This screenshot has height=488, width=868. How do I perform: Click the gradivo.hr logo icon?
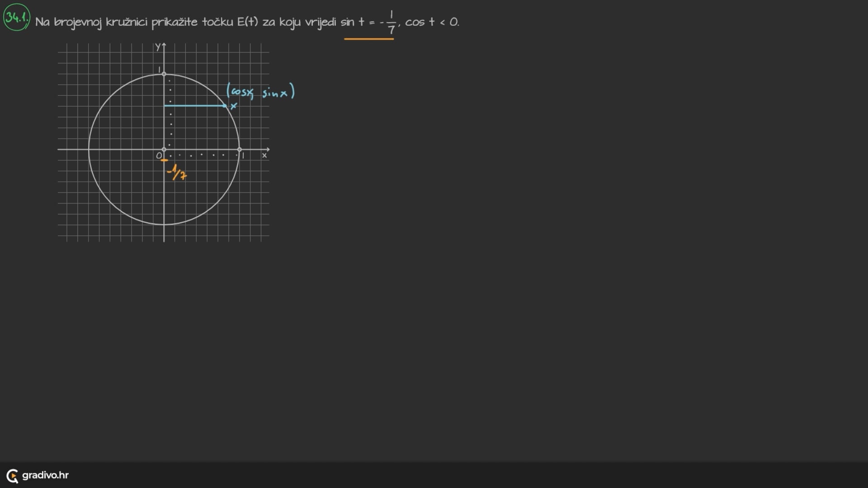point(12,475)
